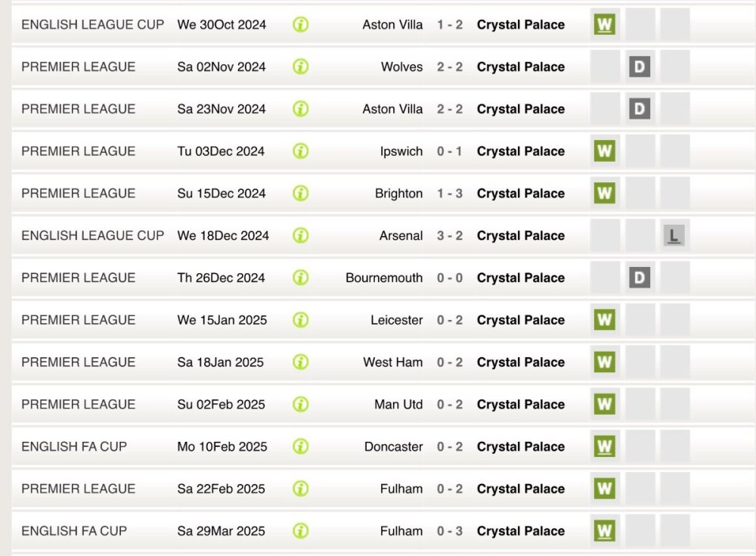Click the L badge on Arsenal row
Image resolution: width=756 pixels, height=556 pixels.
click(x=674, y=236)
